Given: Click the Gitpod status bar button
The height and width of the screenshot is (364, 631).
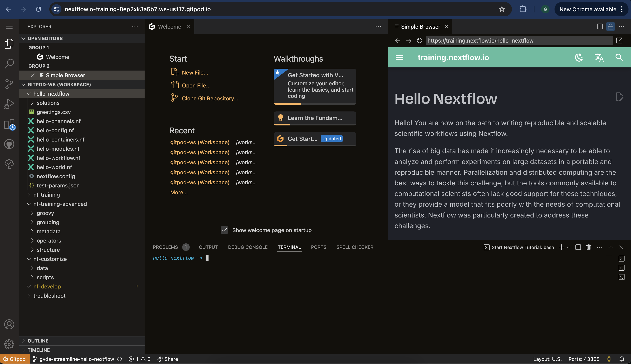Looking at the screenshot, I should (x=15, y=359).
